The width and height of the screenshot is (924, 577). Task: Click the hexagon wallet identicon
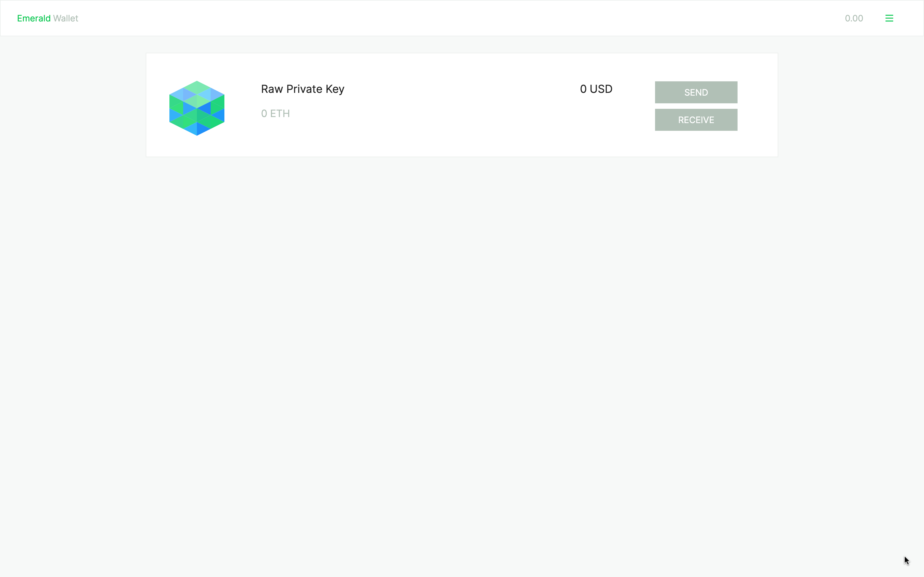[197, 108]
